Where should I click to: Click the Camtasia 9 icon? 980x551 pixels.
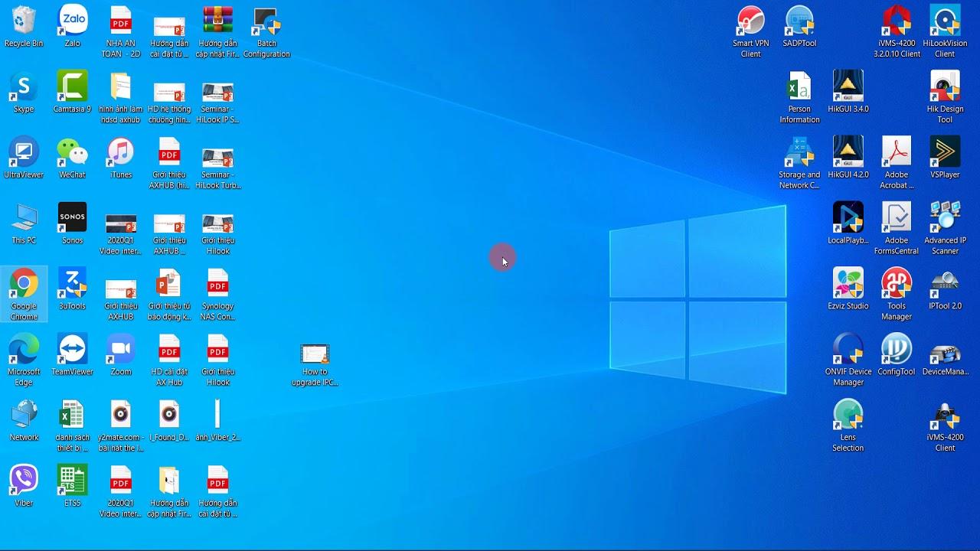click(x=73, y=93)
